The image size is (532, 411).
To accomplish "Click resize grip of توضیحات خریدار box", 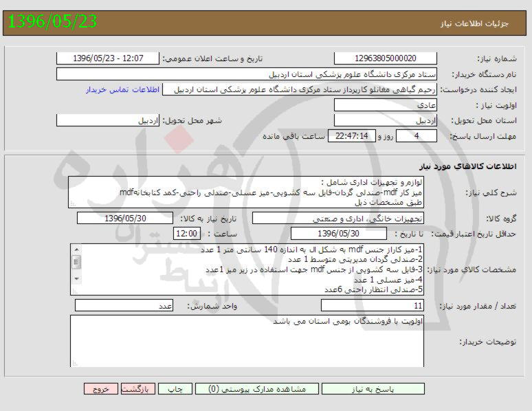I will pyautogui.click(x=74, y=364).
